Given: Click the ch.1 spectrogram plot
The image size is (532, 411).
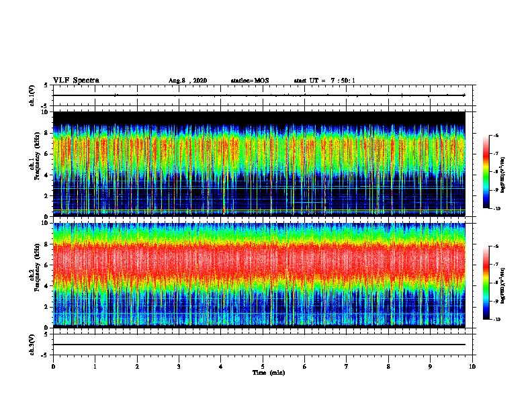Looking at the screenshot, I should (259, 164).
